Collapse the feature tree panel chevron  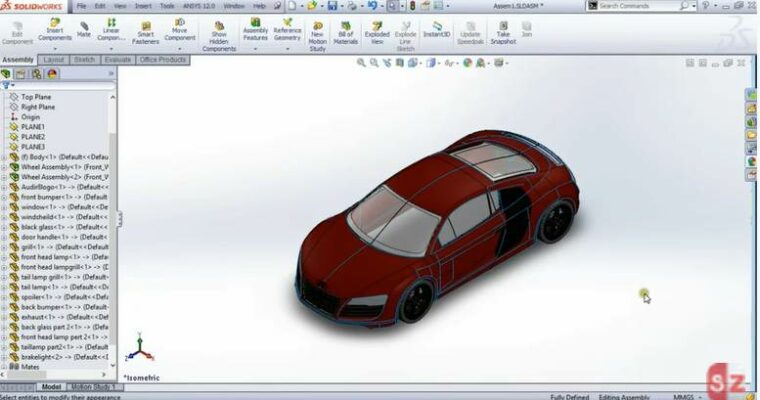[111, 74]
